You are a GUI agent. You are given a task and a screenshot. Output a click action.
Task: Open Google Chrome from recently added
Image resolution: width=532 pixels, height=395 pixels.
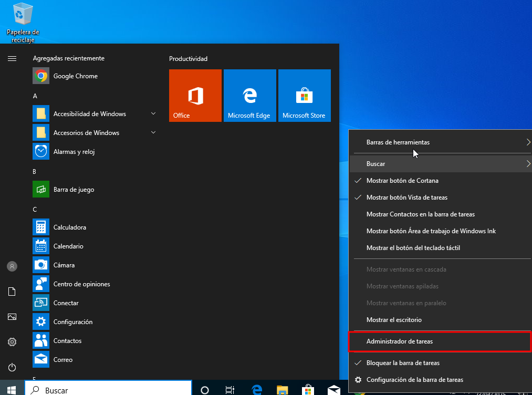75,76
